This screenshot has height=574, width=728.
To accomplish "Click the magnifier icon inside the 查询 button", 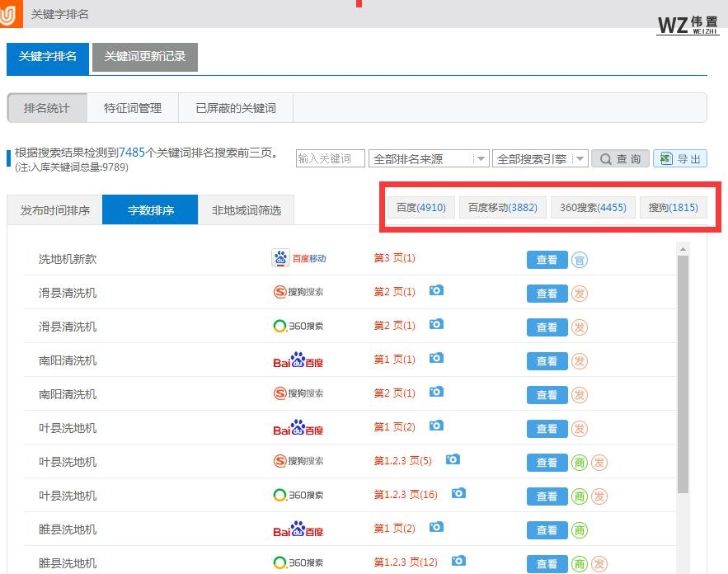I will [605, 158].
